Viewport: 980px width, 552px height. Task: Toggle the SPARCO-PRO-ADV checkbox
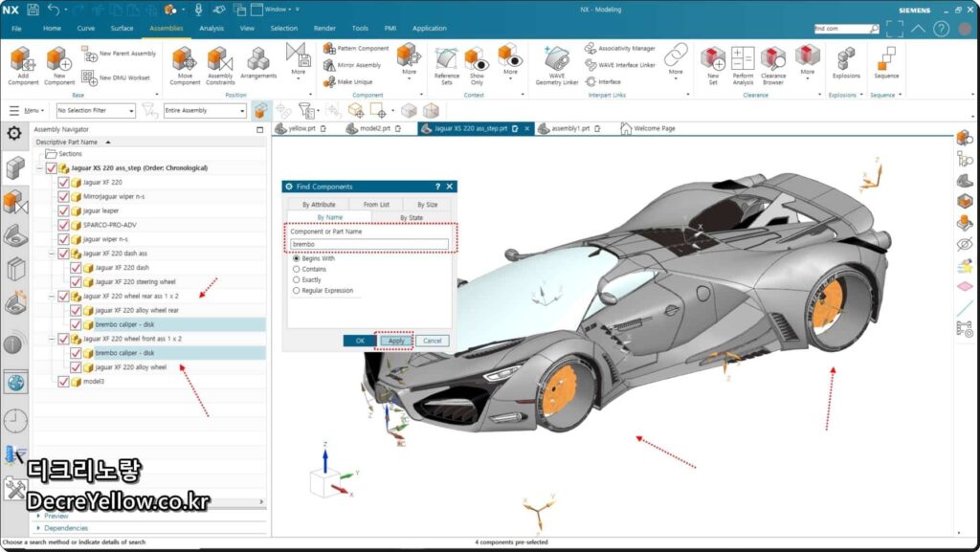63,225
